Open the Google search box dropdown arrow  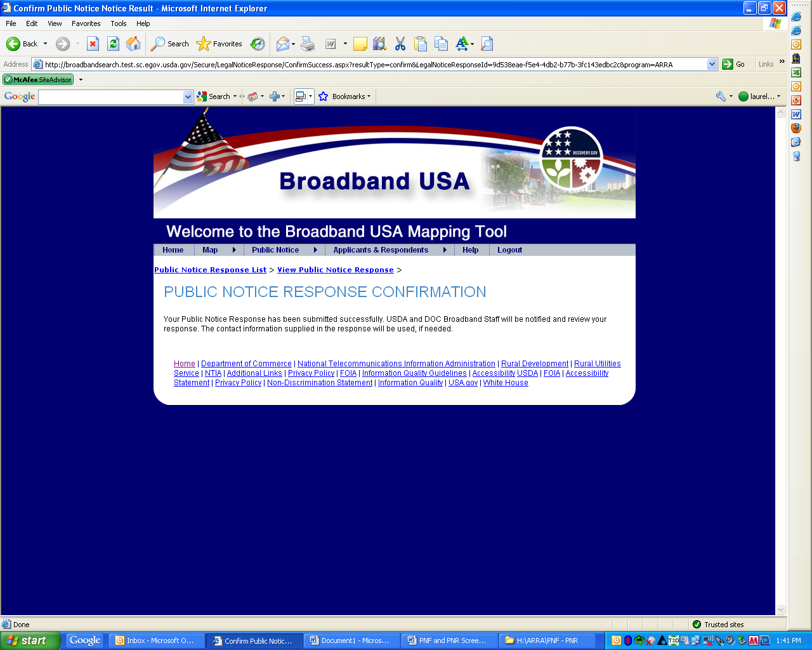[x=188, y=96]
